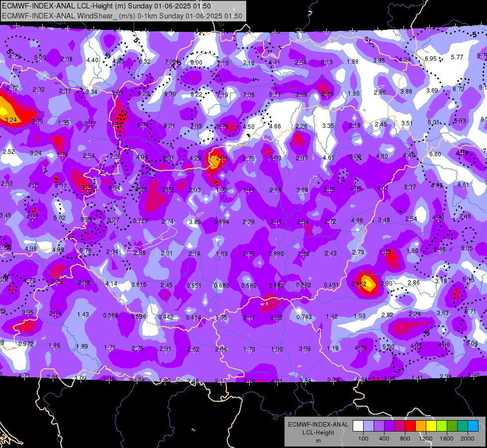Click the wind shear value 0.615

(x=139, y=284)
